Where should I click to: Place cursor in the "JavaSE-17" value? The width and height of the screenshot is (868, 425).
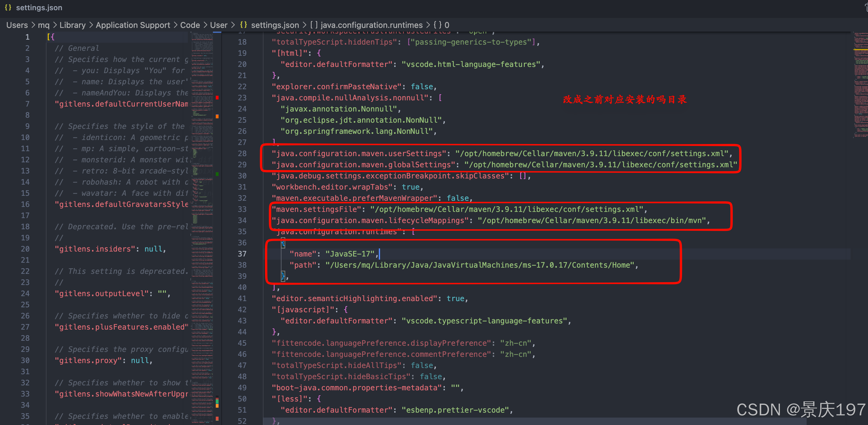(350, 254)
